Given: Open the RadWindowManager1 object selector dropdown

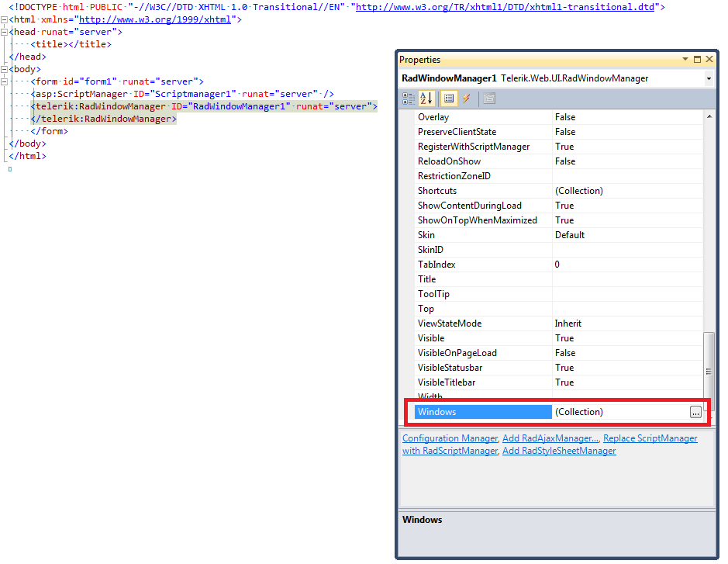Looking at the screenshot, I should [709, 78].
